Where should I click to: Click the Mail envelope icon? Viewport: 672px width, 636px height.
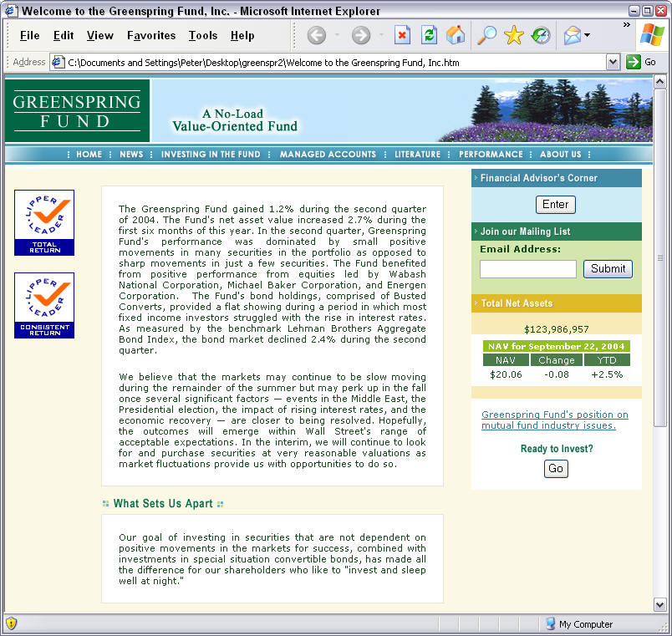pos(573,35)
